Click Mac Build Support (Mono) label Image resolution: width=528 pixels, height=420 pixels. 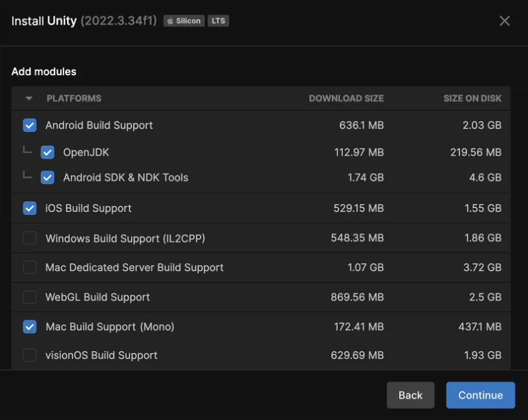tap(109, 327)
